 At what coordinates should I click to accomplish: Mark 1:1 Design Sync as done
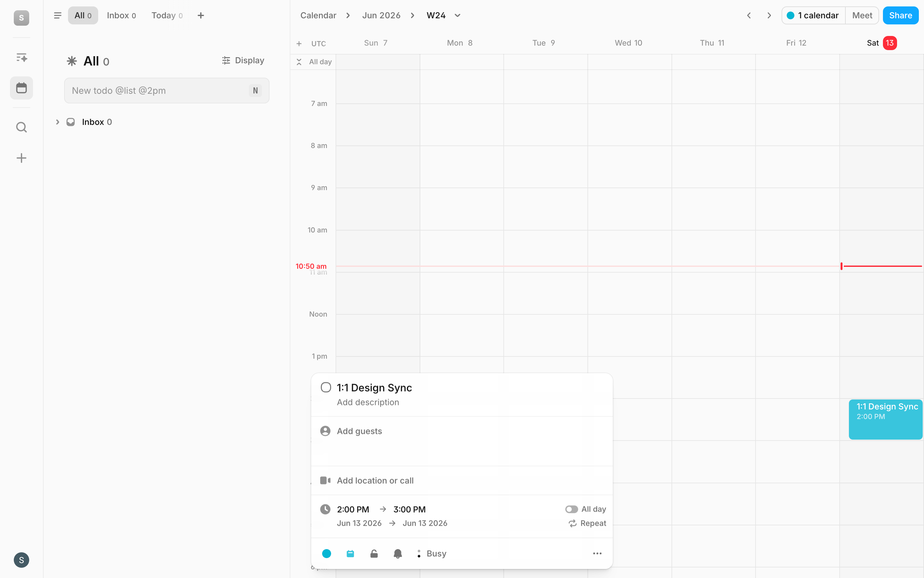pos(326,387)
